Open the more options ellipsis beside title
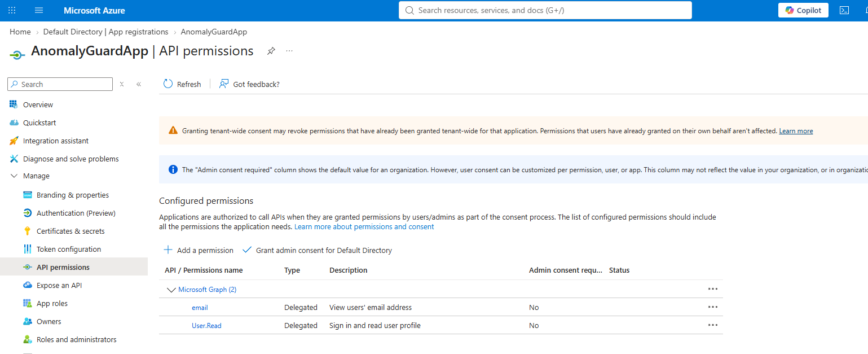This screenshot has width=868, height=354. (x=289, y=51)
